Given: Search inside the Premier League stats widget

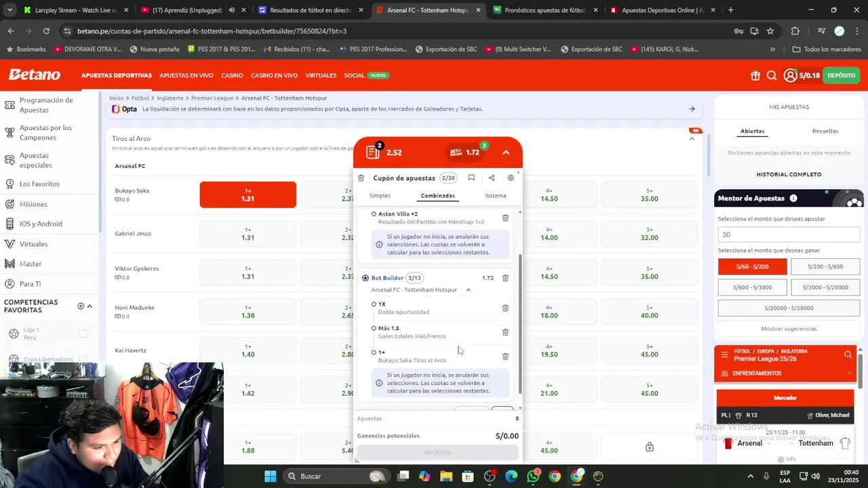Looking at the screenshot, I should (x=848, y=354).
